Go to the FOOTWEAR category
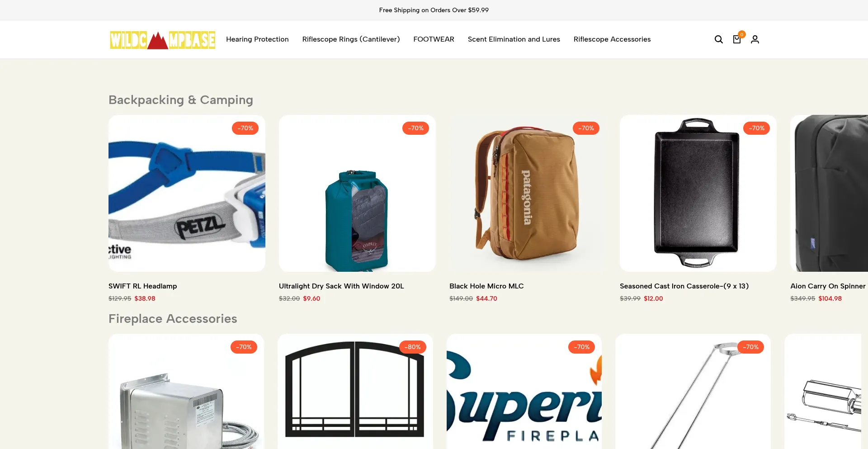The height and width of the screenshot is (449, 868). (434, 39)
